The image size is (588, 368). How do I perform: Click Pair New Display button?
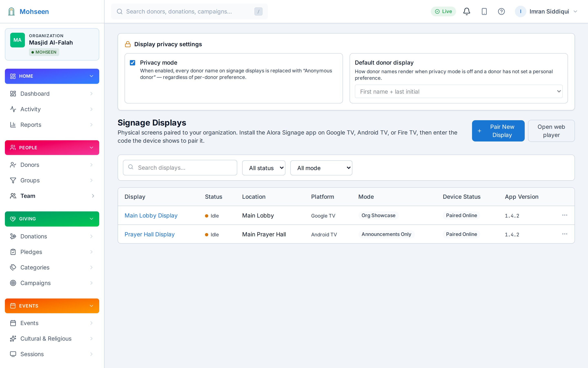(498, 131)
